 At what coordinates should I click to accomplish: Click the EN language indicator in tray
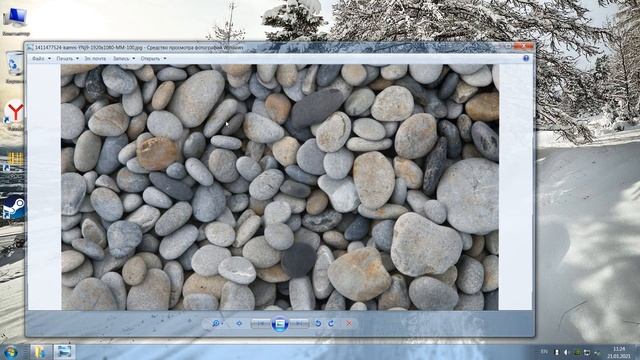544,351
